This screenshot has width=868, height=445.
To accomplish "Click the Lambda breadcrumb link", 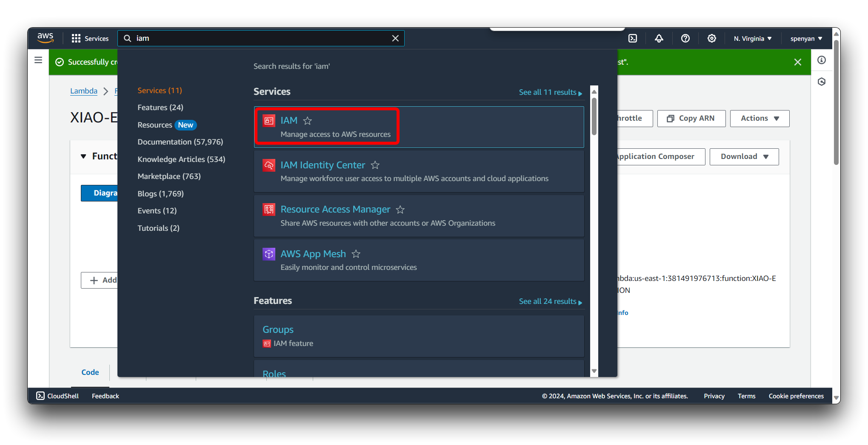I will pyautogui.click(x=84, y=91).
